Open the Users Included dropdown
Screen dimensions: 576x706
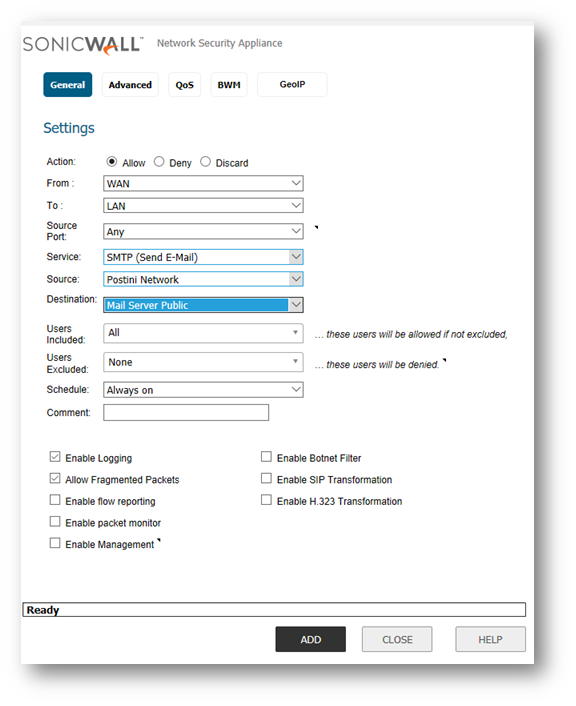pos(203,333)
